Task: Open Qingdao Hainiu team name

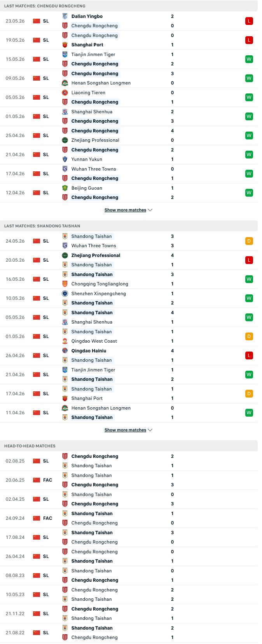Action: pyautogui.click(x=89, y=351)
